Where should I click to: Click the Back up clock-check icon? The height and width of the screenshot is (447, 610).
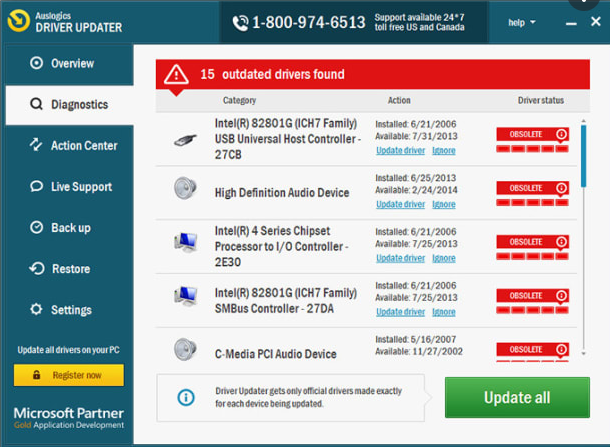pyautogui.click(x=36, y=227)
